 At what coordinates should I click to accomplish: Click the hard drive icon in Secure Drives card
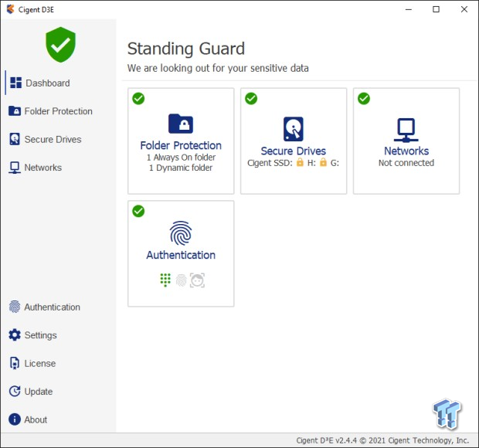tap(294, 129)
